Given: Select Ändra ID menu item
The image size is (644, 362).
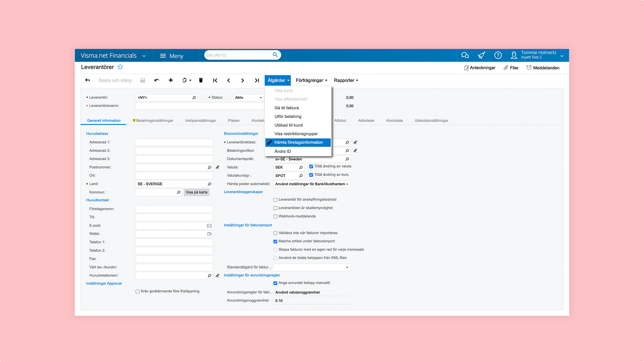Looking at the screenshot, I should click(298, 152).
